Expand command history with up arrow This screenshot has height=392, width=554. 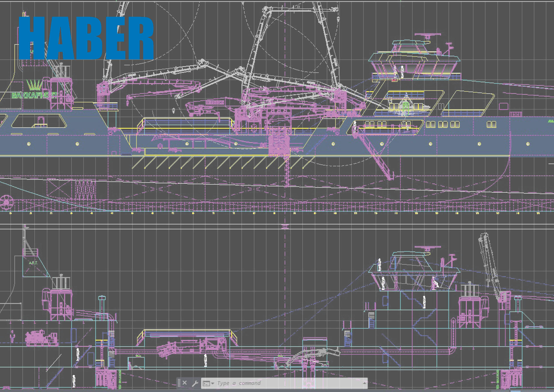(x=364, y=383)
